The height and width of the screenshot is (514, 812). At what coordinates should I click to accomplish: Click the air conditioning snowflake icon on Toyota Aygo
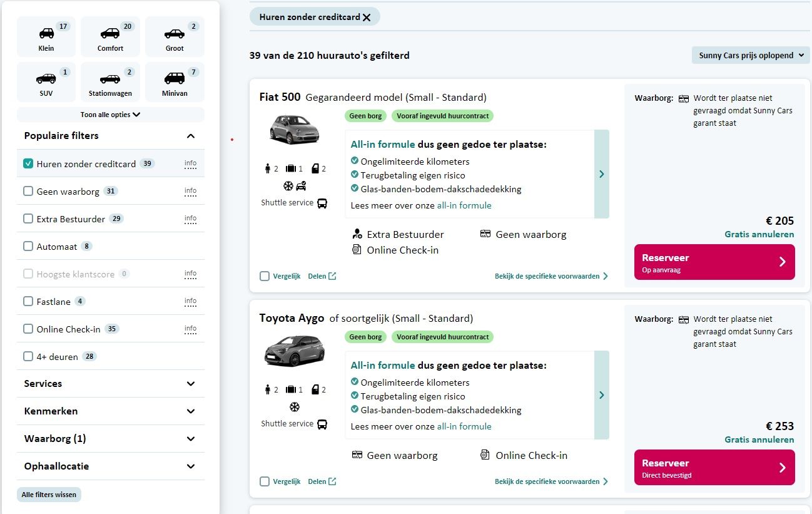coord(294,407)
